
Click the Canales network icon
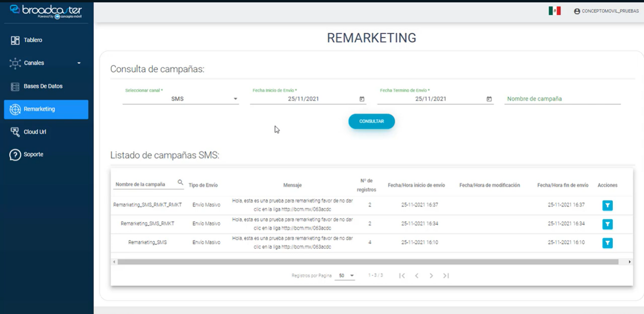point(15,63)
